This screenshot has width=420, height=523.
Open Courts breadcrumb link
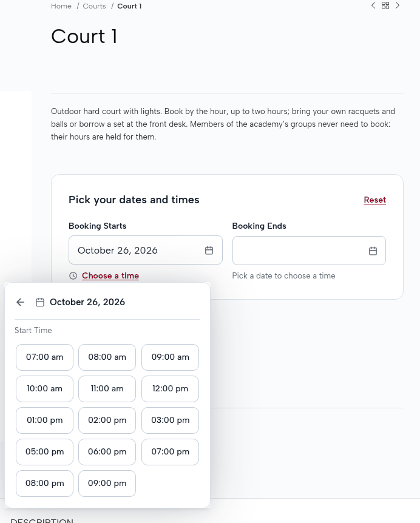(94, 6)
